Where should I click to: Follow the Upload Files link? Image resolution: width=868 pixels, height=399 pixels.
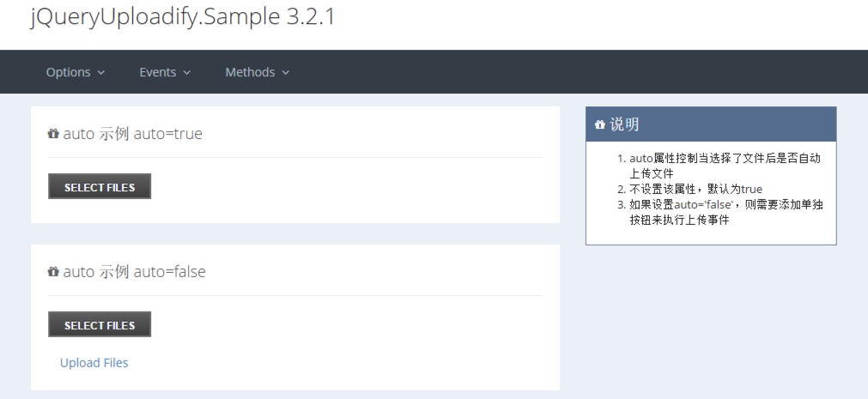tap(94, 363)
